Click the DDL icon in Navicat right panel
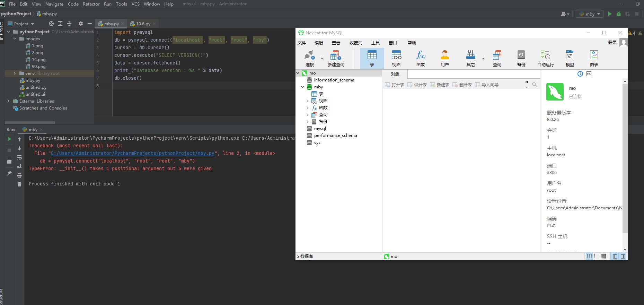Viewport: 644px width, 305px height. (589, 74)
